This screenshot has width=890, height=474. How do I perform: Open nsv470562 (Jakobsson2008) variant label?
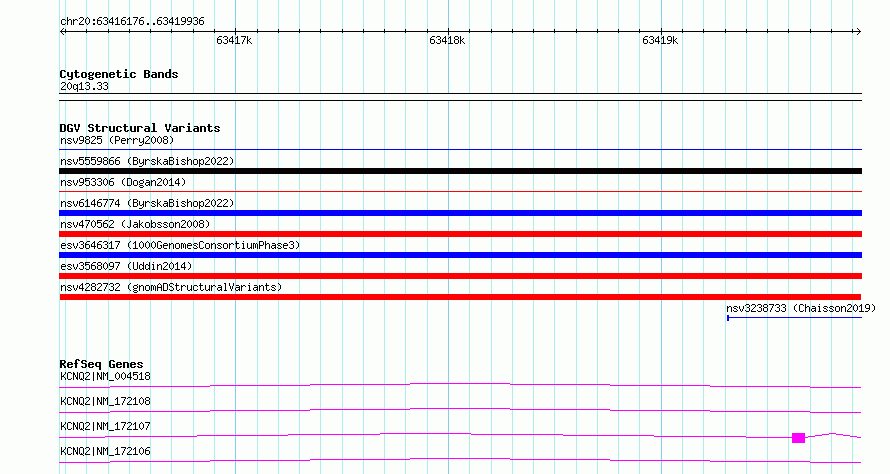pyautogui.click(x=135, y=224)
